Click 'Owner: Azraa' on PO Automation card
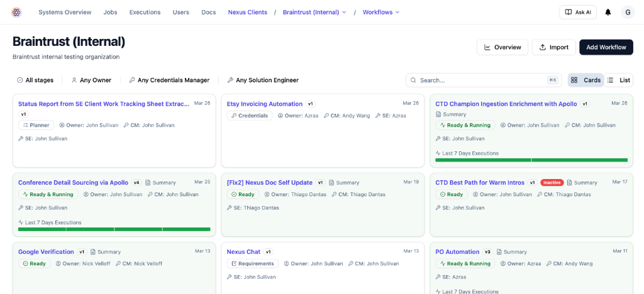 pyautogui.click(x=521, y=264)
